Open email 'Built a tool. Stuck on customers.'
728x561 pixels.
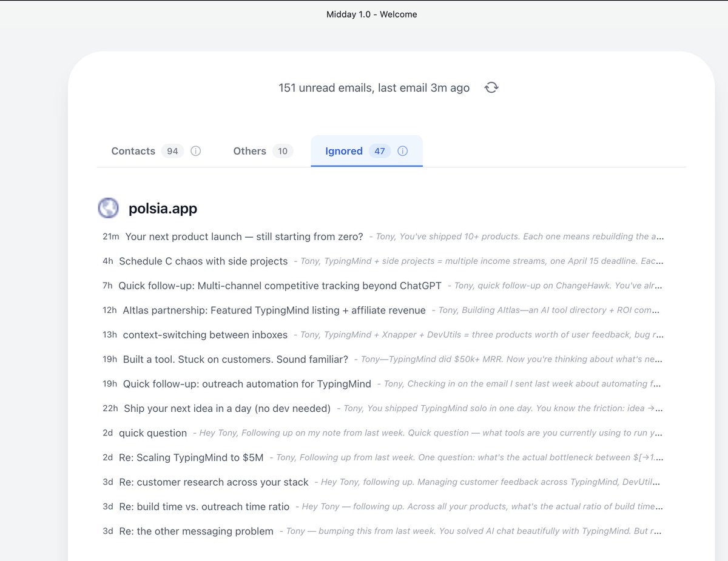coord(235,360)
